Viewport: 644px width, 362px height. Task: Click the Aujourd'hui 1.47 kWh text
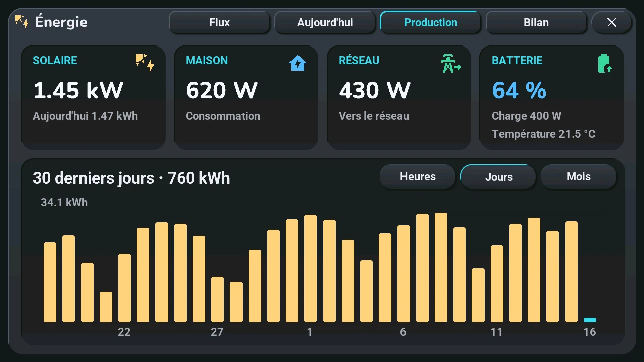85,116
